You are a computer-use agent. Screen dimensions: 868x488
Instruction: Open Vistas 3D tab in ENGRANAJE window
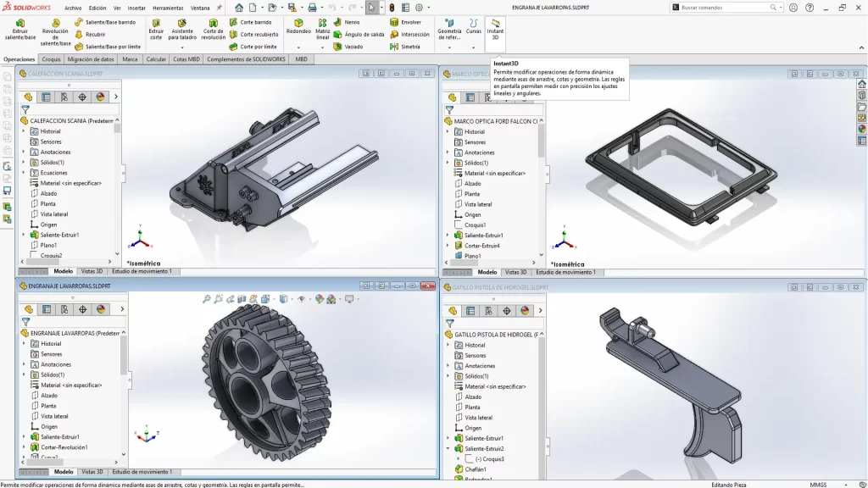coord(92,472)
